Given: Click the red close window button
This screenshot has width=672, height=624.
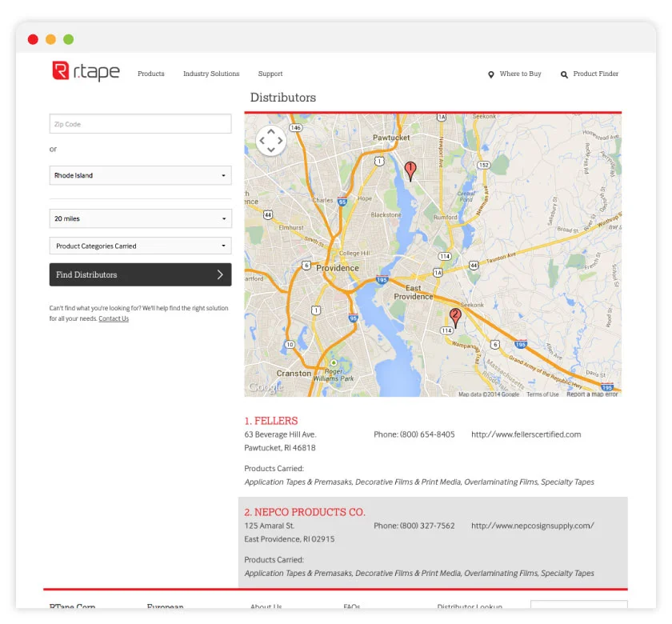Looking at the screenshot, I should click(x=33, y=39).
